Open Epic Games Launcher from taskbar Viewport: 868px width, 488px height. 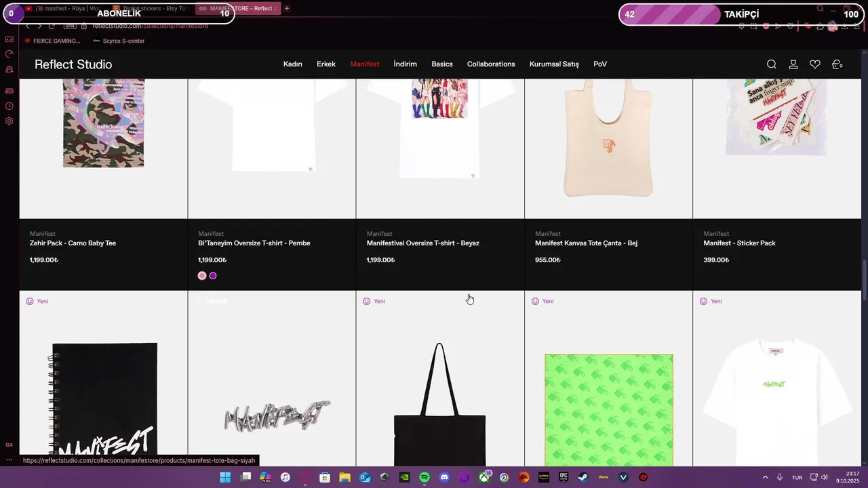(564, 477)
